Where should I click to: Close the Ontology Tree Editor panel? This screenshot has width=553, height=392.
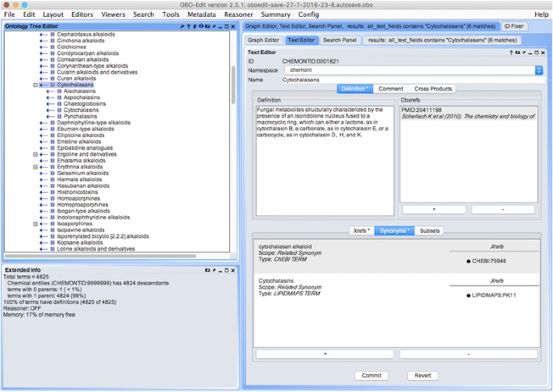click(x=233, y=27)
